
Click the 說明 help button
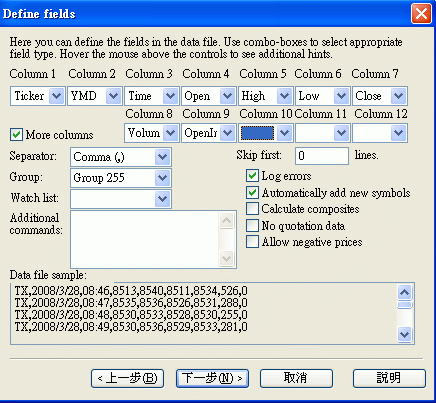coord(389,378)
